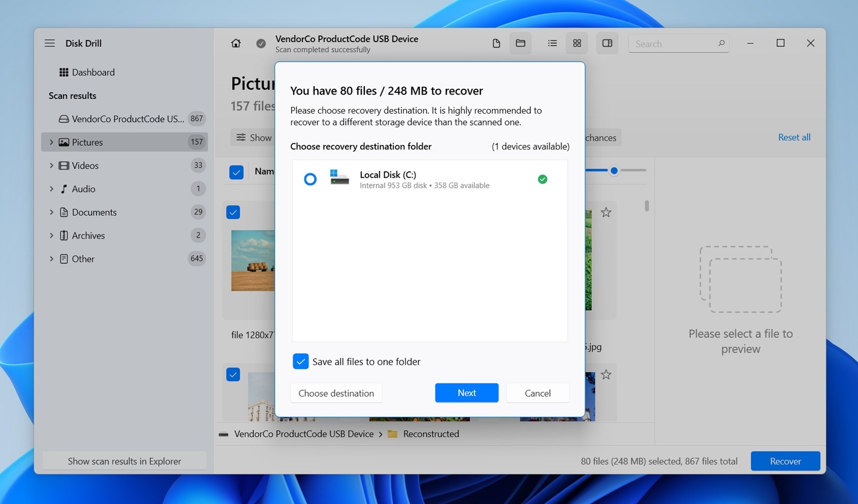Image resolution: width=858 pixels, height=504 pixels.
Task: Click 'Reconstructed' in the breadcrumb path
Action: tap(431, 434)
